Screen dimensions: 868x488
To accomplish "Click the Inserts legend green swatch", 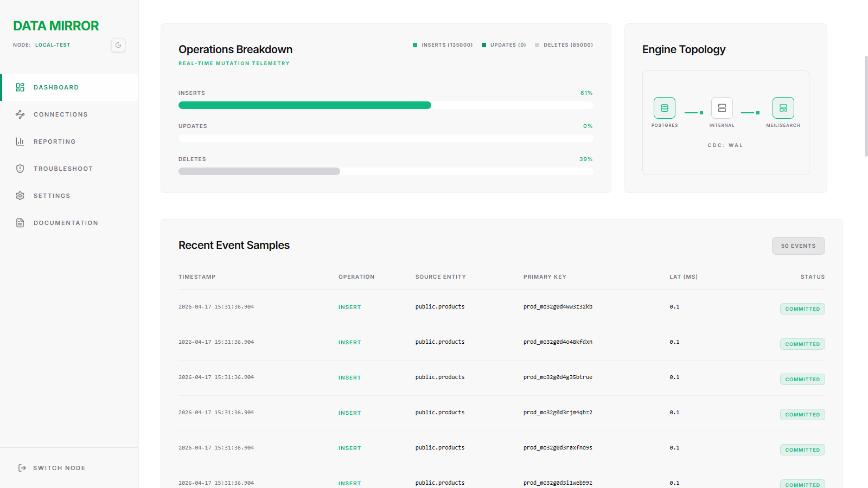I will (415, 45).
